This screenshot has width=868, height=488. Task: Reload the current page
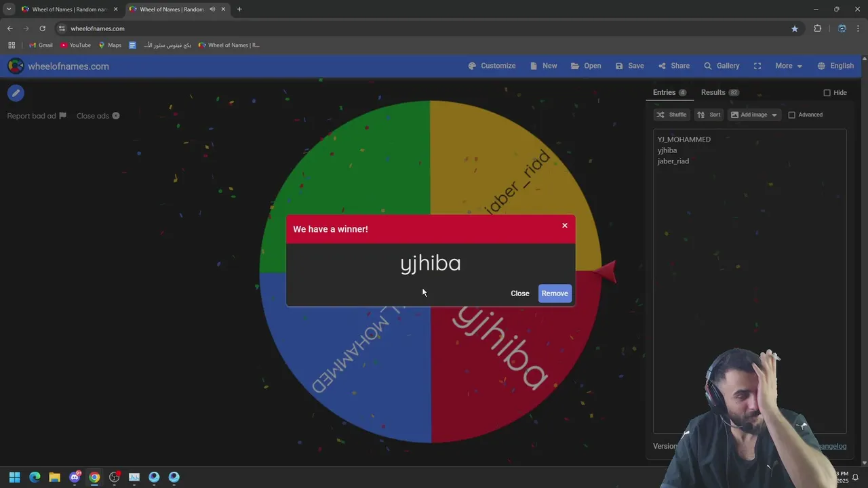pos(42,28)
